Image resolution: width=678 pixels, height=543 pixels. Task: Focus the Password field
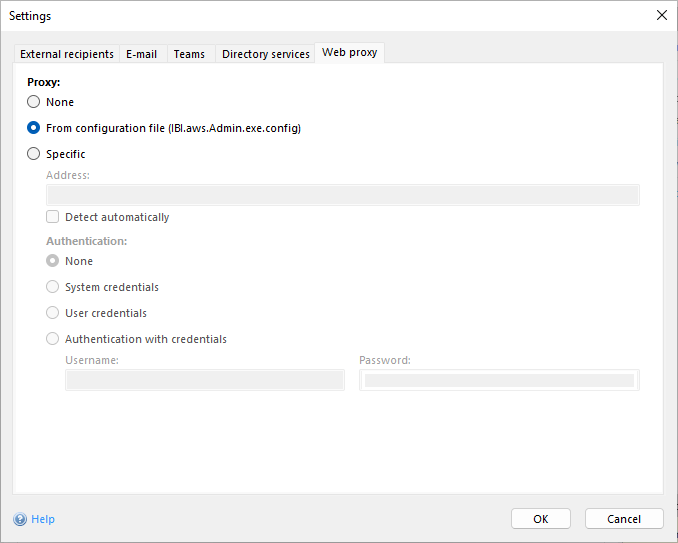(498, 380)
